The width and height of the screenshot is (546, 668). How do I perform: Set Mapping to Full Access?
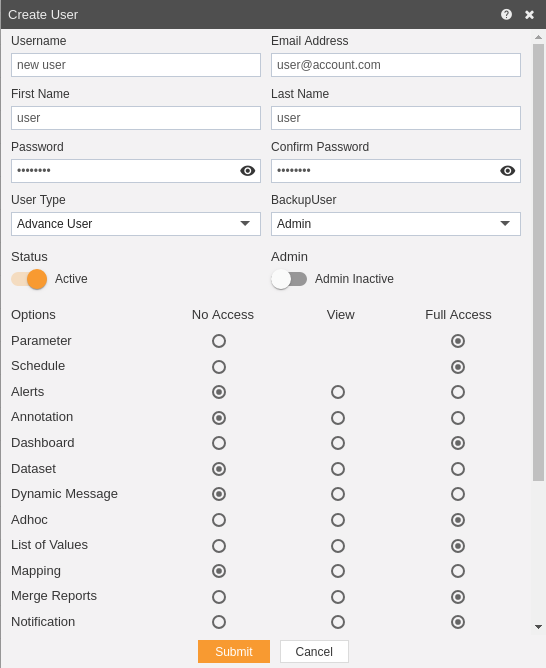458,571
